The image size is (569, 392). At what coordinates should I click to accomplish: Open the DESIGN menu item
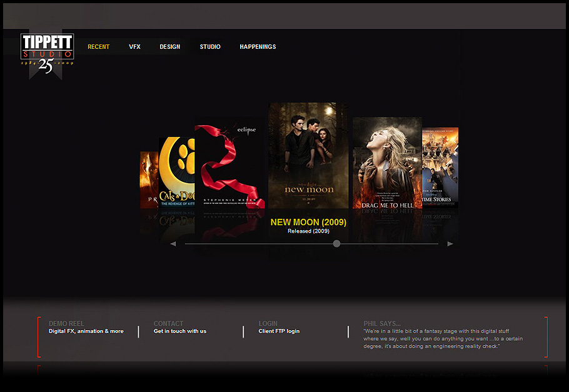coord(170,47)
